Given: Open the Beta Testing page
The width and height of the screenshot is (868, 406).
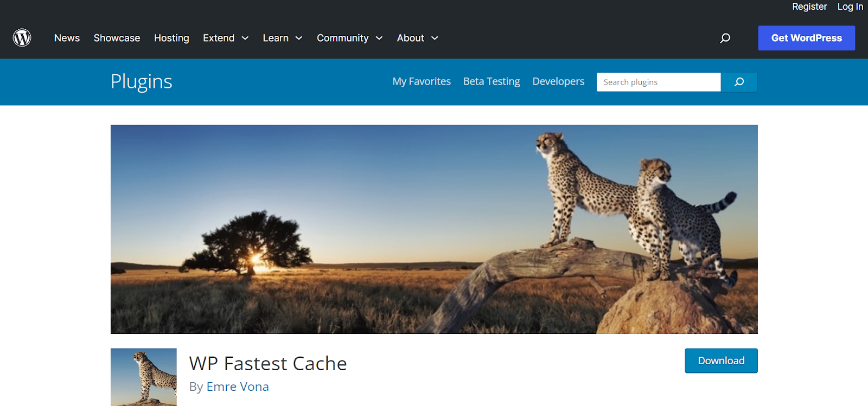Looking at the screenshot, I should pyautogui.click(x=492, y=81).
